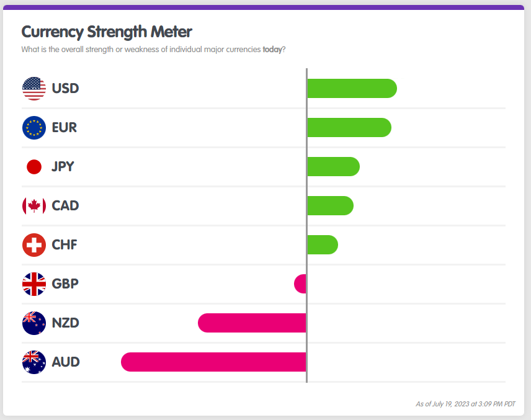Click the small pink GBP bar
Viewport: 531px width, 420px height.
[300, 284]
